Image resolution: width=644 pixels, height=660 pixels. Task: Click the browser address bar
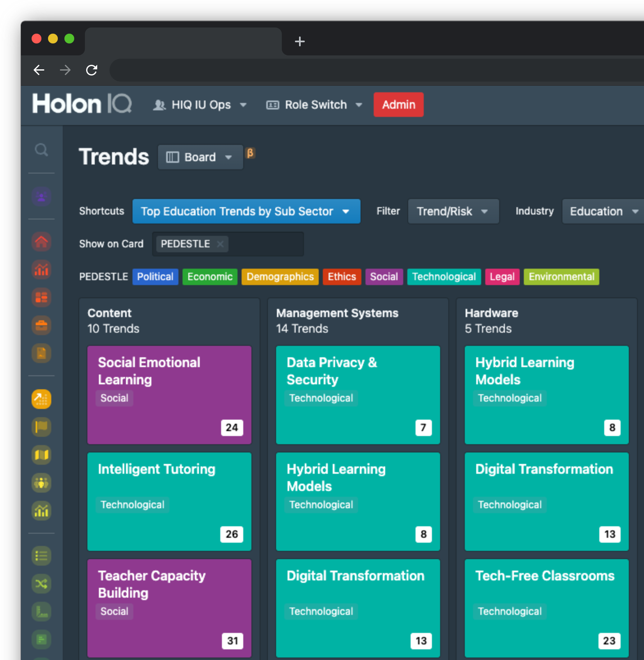377,70
